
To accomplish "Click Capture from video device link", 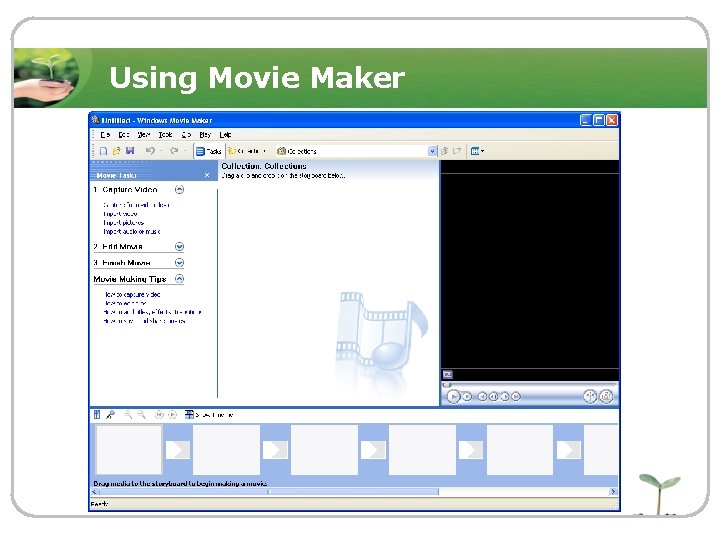I will coord(136,205).
